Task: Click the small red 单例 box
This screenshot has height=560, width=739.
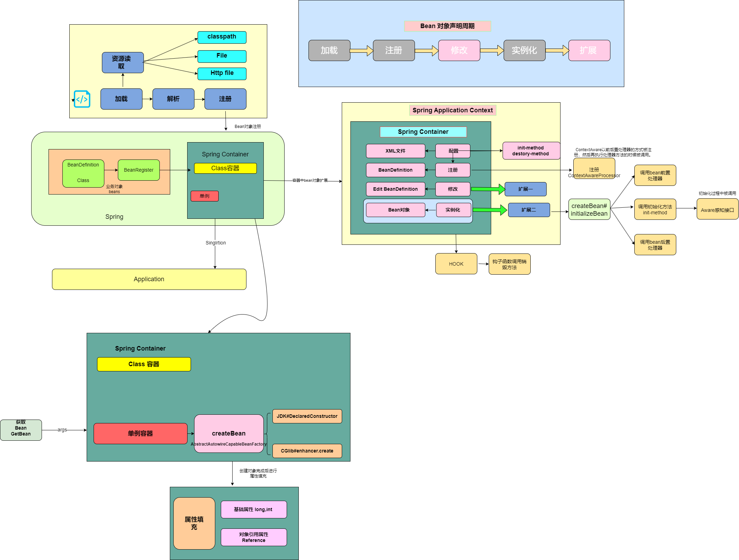Action: pyautogui.click(x=205, y=196)
